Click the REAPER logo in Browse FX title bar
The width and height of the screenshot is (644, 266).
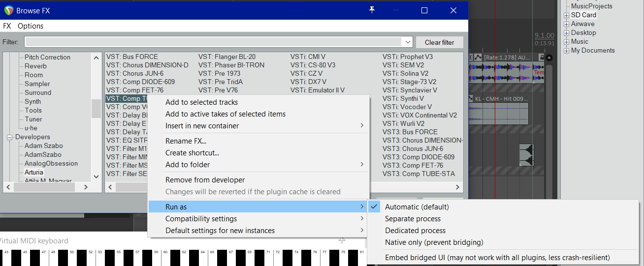point(8,10)
